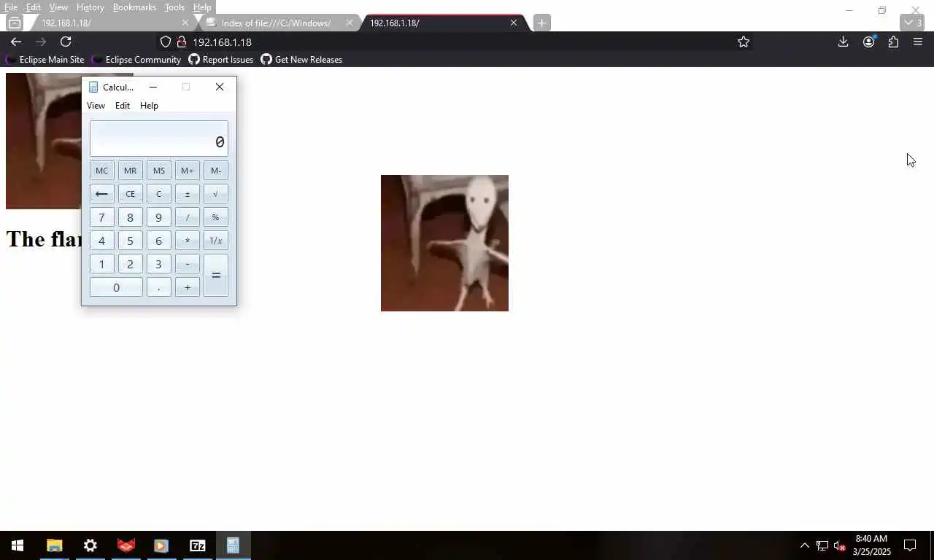Click the backspace arrow button in Calculator
Image resolution: width=934 pixels, height=560 pixels.
click(101, 194)
